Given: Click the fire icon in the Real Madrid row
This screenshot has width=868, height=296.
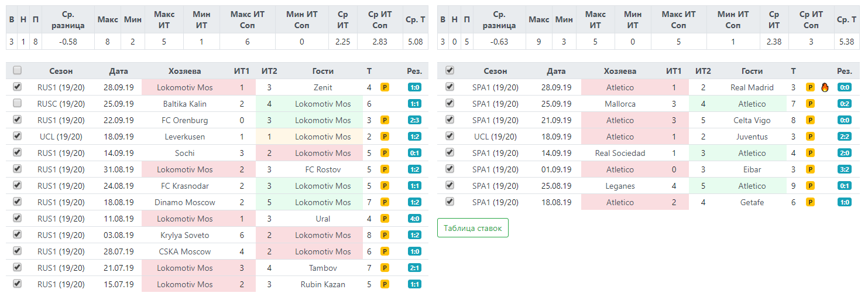Looking at the screenshot, I should click(825, 87).
